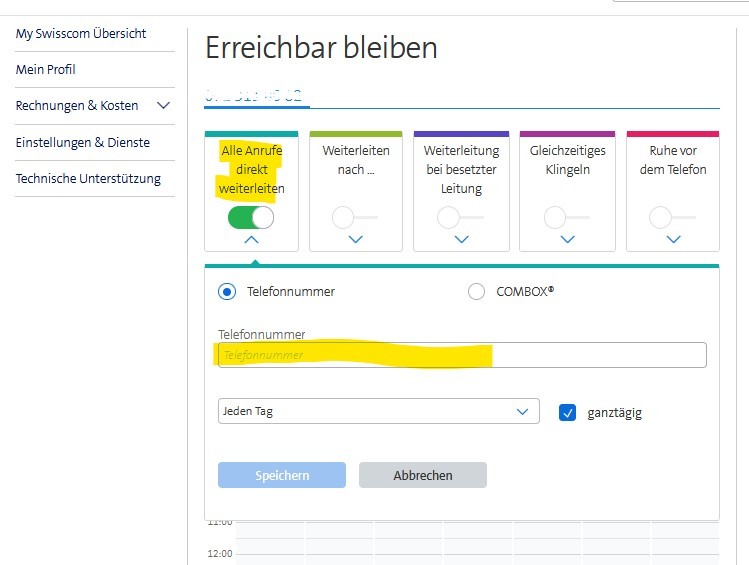The width and height of the screenshot is (749, 565).
Task: Click Weiterleitung bei besetzter Leitung label
Action: 461,169
